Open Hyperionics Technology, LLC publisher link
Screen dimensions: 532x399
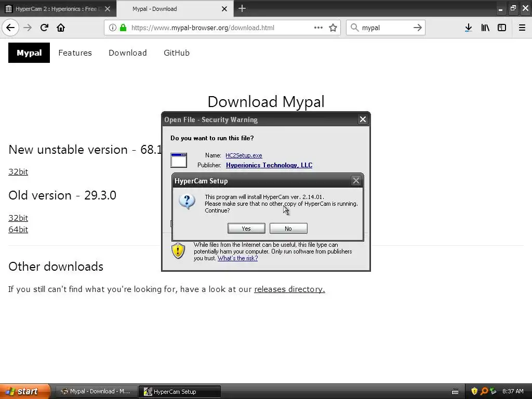[269, 165]
